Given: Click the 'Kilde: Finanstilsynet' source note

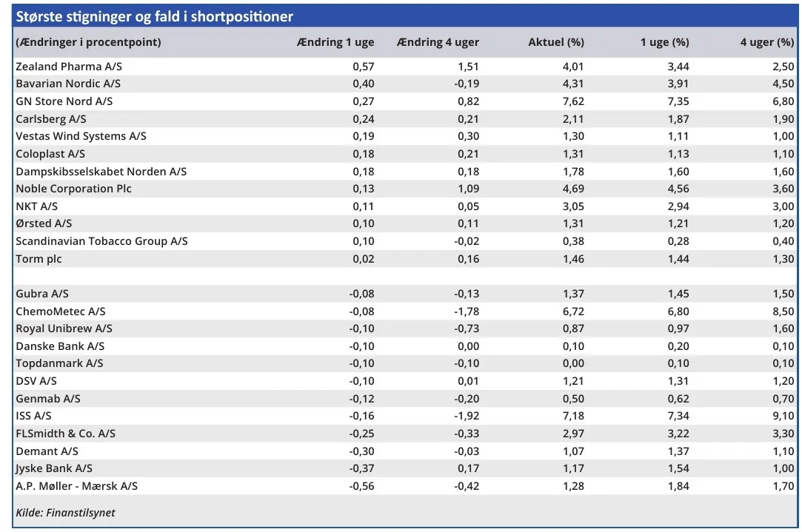Looking at the screenshot, I should point(65,512).
